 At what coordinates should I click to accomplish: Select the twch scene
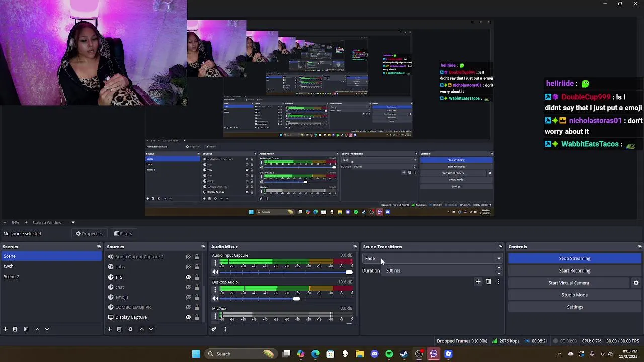(51, 266)
